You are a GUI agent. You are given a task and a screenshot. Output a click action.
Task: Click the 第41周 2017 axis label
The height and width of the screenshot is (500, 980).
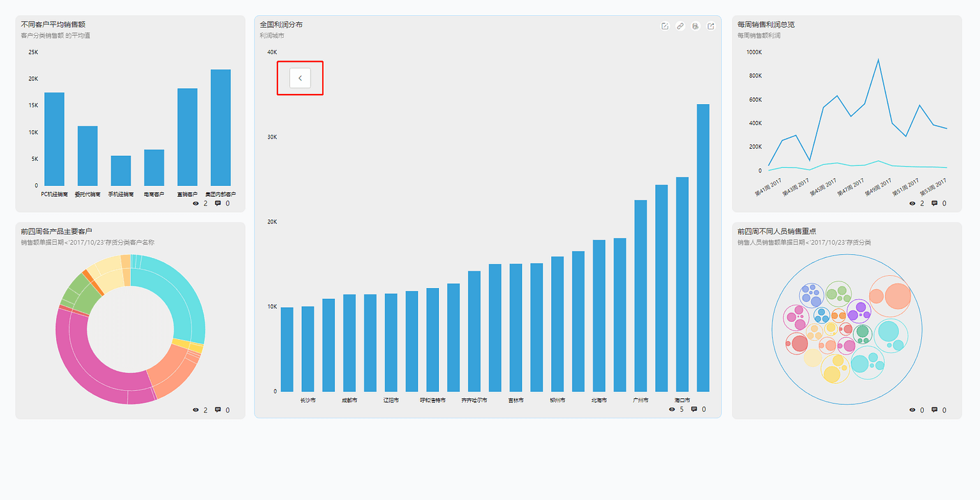pyautogui.click(x=769, y=188)
